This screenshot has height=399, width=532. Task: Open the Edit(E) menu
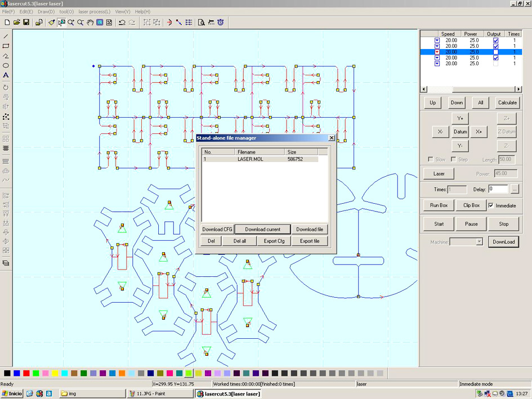[x=26, y=11]
